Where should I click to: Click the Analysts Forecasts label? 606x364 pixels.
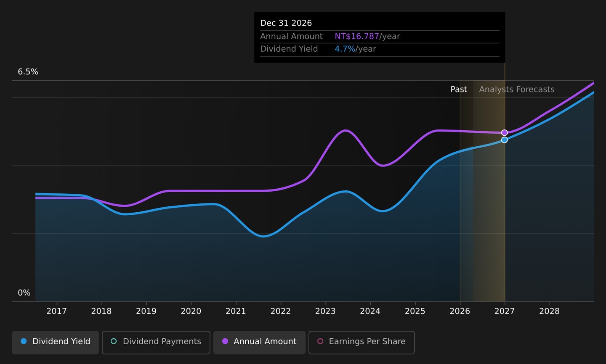pos(517,90)
